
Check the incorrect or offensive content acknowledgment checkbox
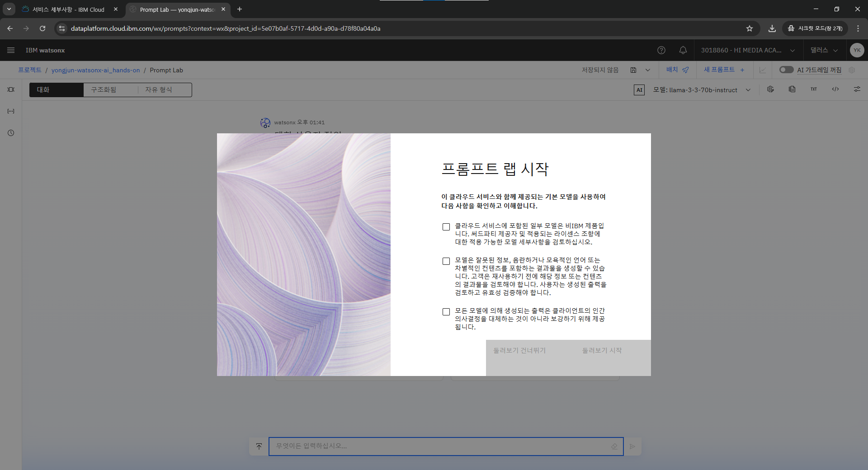coord(446,261)
